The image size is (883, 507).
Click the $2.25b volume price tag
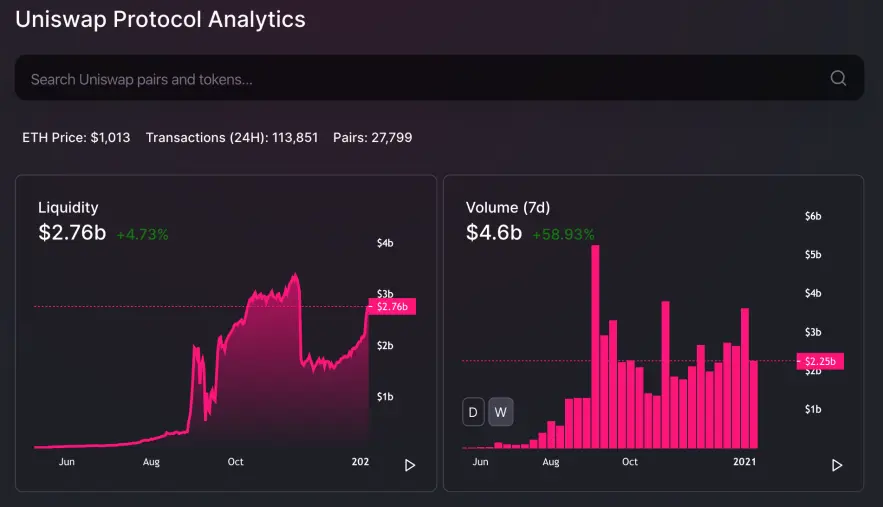[820, 361]
